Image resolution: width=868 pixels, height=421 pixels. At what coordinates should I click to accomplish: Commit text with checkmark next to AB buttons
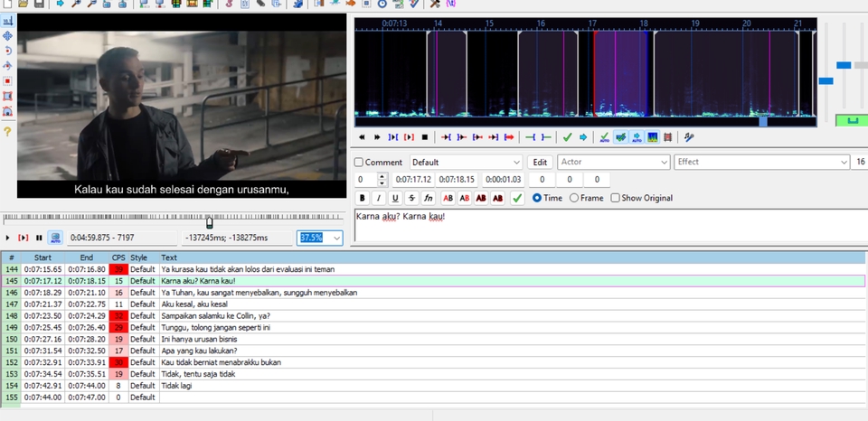click(517, 198)
